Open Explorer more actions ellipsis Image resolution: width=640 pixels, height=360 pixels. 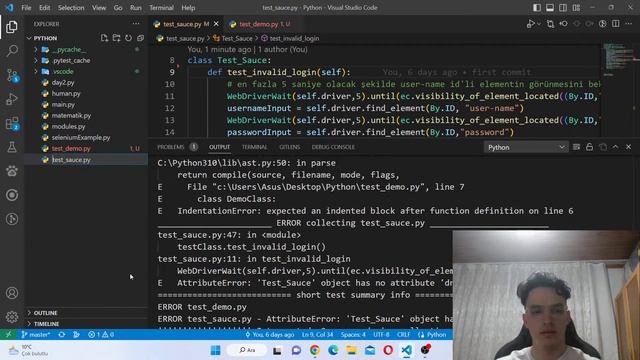[x=136, y=24]
